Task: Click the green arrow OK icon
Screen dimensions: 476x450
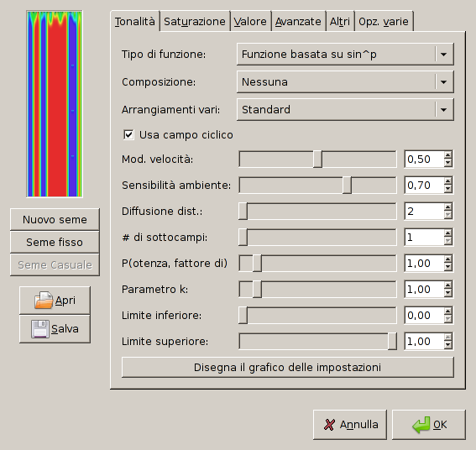Action: coord(421,425)
